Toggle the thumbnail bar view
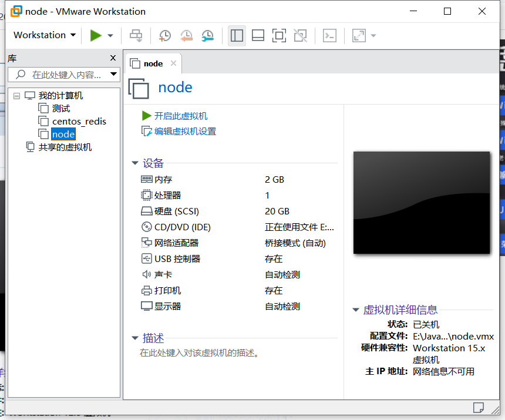This screenshot has width=505, height=420. pyautogui.click(x=258, y=35)
